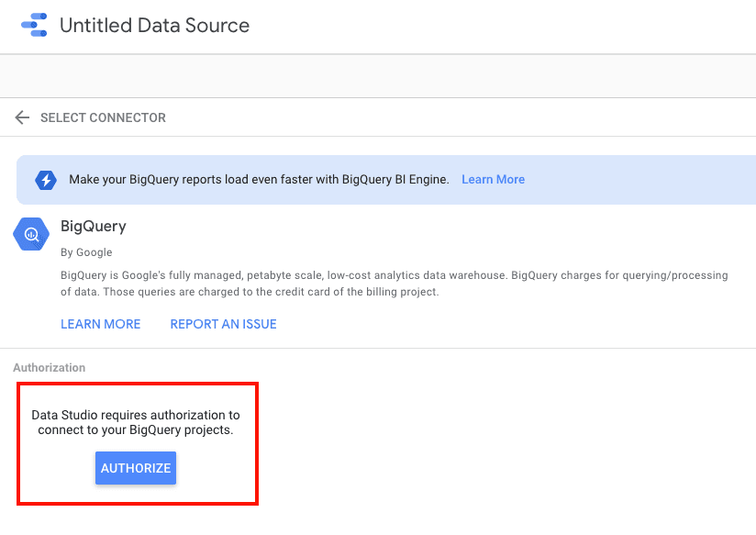Image resolution: width=756 pixels, height=535 pixels.
Task: Click the BigQuery hexagon connector icon
Action: tap(31, 235)
